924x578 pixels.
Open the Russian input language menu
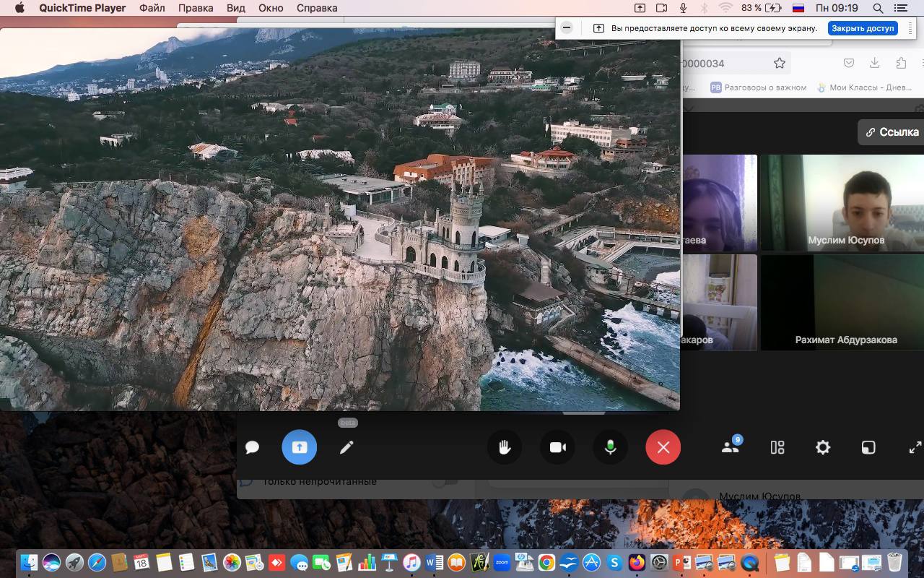tap(798, 8)
